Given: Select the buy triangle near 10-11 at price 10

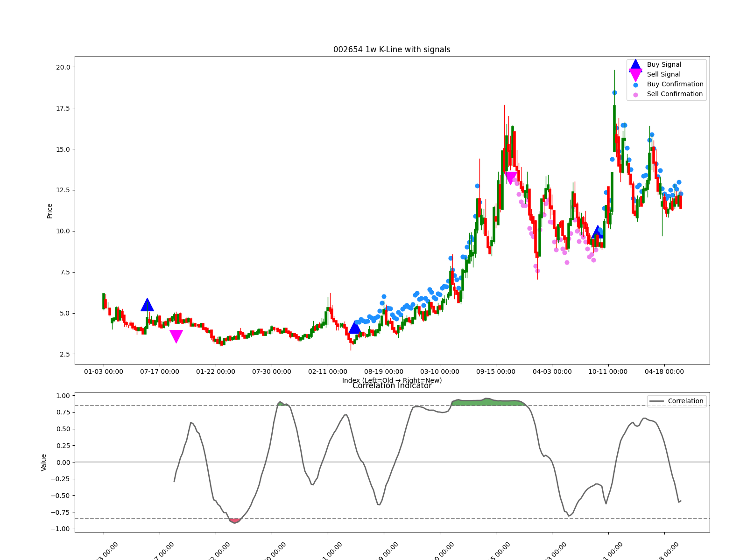Looking at the screenshot, I should (x=598, y=232).
